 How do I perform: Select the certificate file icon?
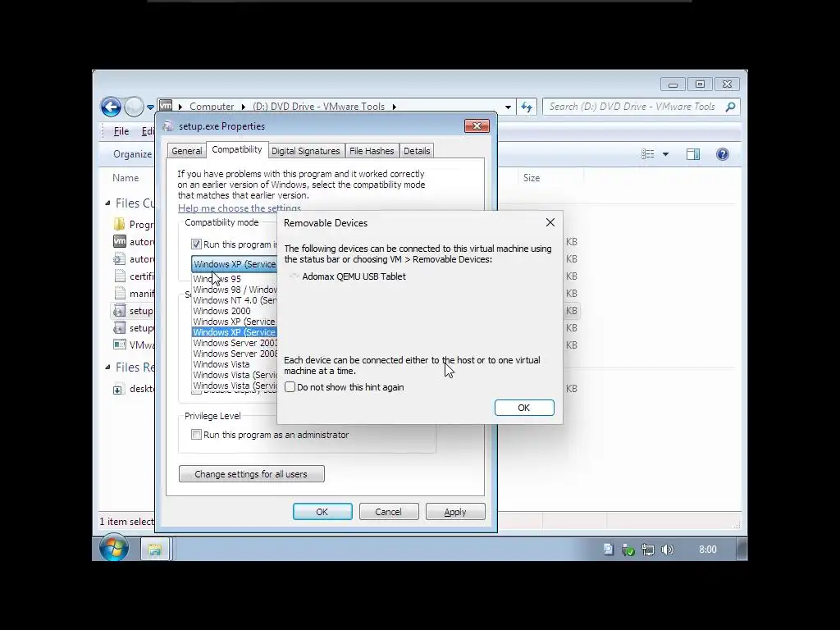pyautogui.click(x=120, y=276)
